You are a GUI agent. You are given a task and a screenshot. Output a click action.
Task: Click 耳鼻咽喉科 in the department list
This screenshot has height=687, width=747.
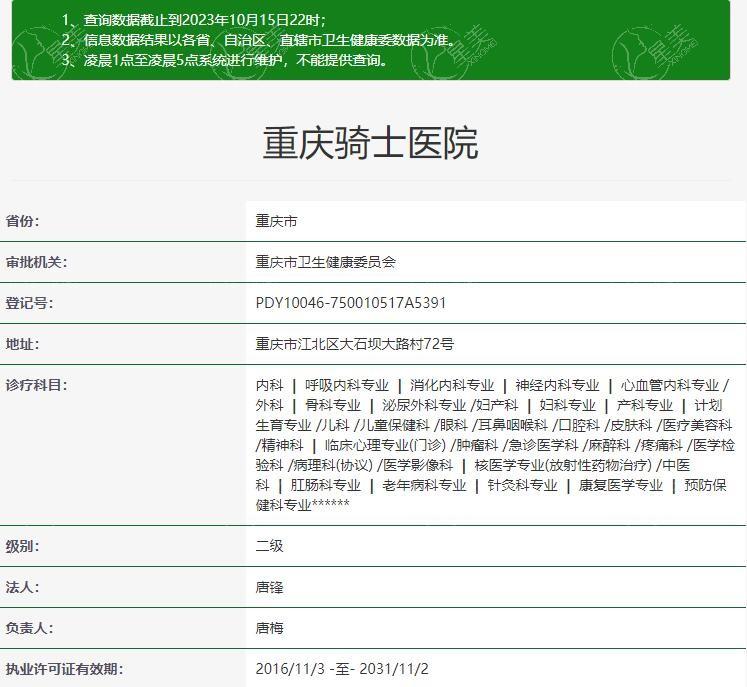coord(513,425)
